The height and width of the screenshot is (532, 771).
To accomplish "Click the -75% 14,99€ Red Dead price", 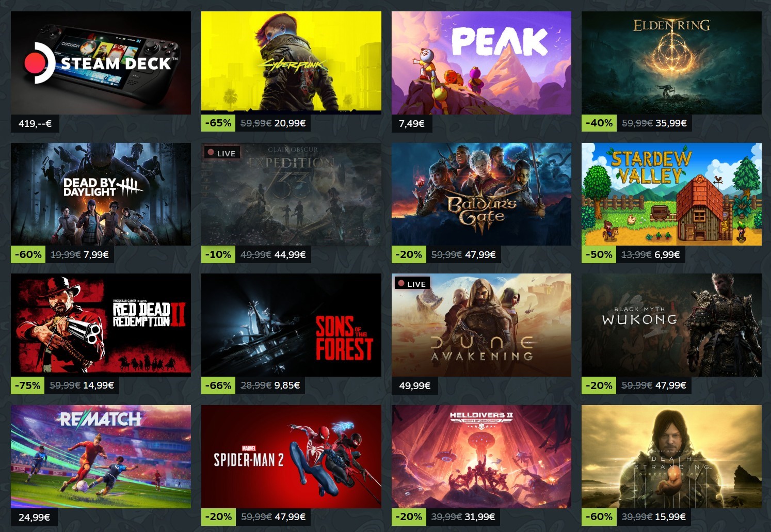I will click(x=65, y=385).
